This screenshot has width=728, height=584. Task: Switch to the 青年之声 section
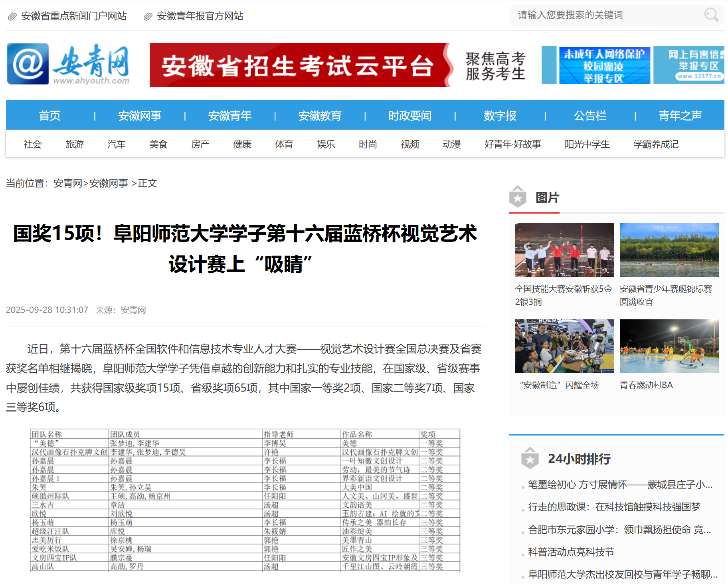coord(680,116)
